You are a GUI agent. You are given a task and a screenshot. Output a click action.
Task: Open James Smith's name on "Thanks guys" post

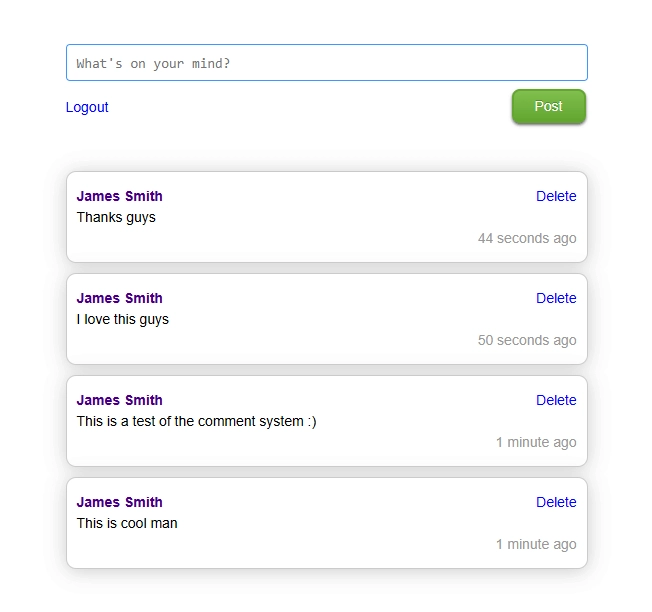(119, 196)
